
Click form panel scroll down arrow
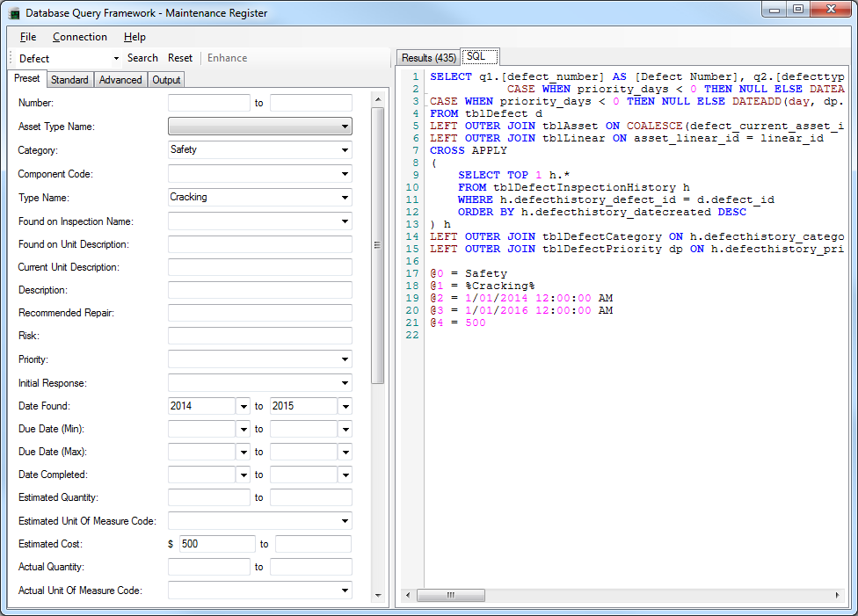coord(377,595)
